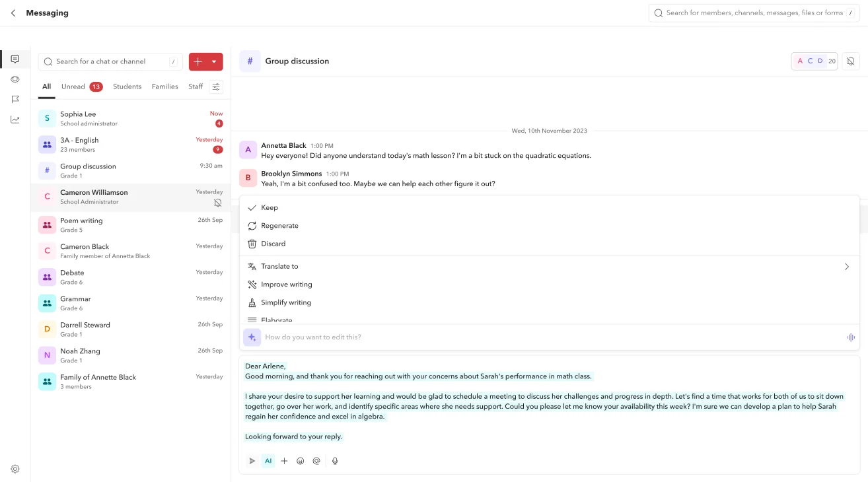
Task: Click the AI sparkle icon in the edit field
Action: point(252,337)
